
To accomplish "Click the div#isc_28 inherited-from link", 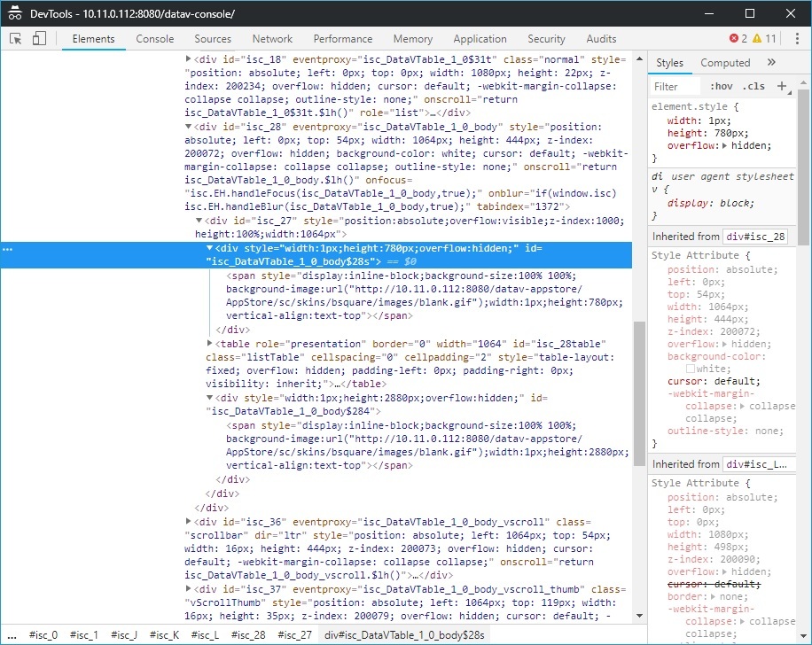I will 755,237.
